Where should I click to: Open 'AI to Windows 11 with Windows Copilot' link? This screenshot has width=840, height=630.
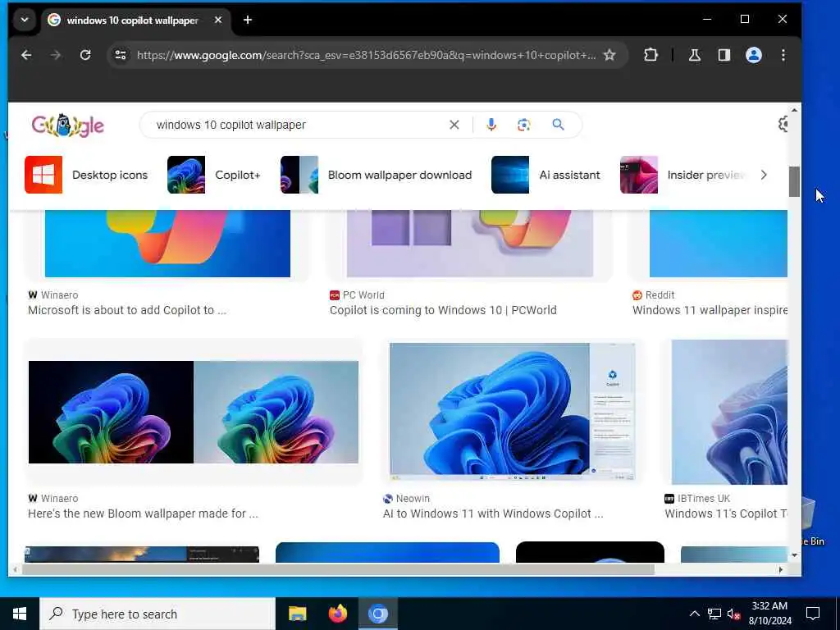(493, 514)
